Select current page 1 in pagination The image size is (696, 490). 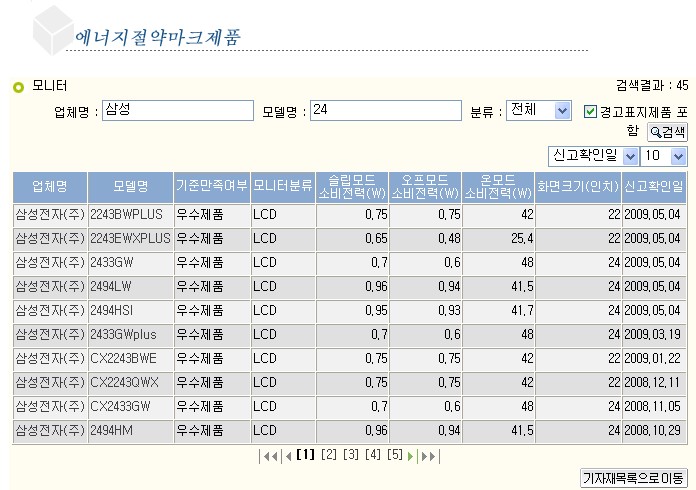(x=305, y=455)
